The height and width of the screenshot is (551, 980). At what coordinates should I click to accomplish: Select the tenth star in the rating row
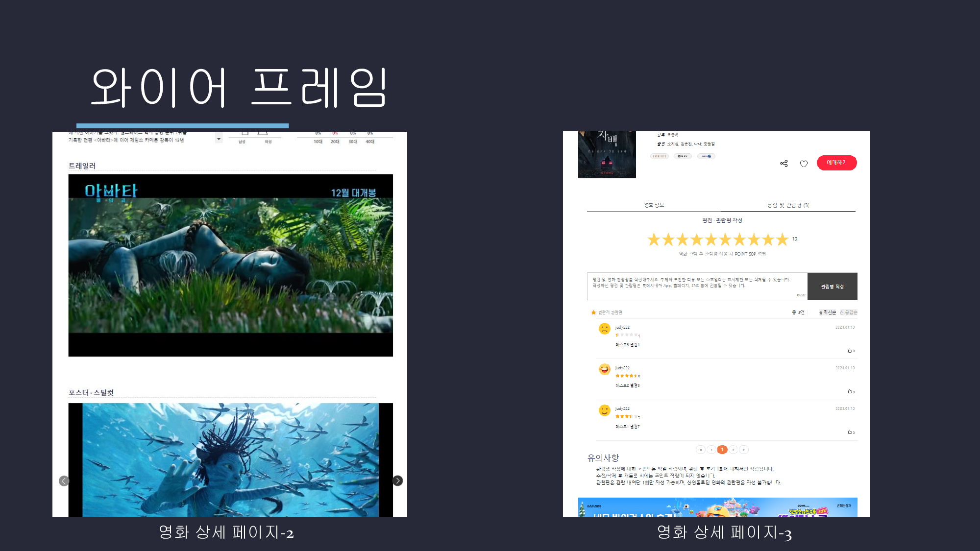[x=782, y=240]
